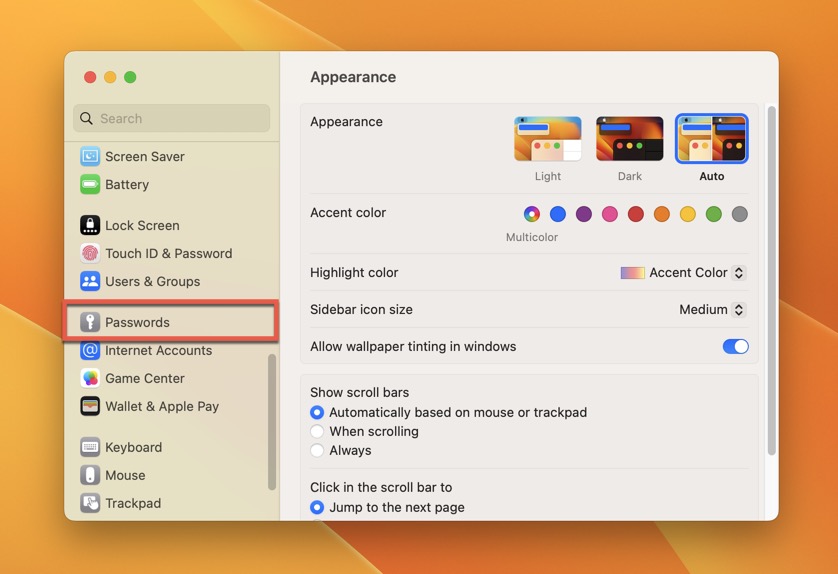This screenshot has height=574, width=838.
Task: Click the Mouse icon in sidebar
Action: [90, 475]
